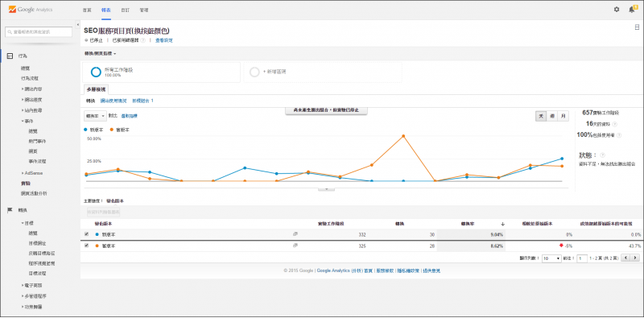Screen dimensions: 644x318
Task: Open the Google Analytics (分析) 首頁 footer link
Action: pyautogui.click(x=345, y=271)
